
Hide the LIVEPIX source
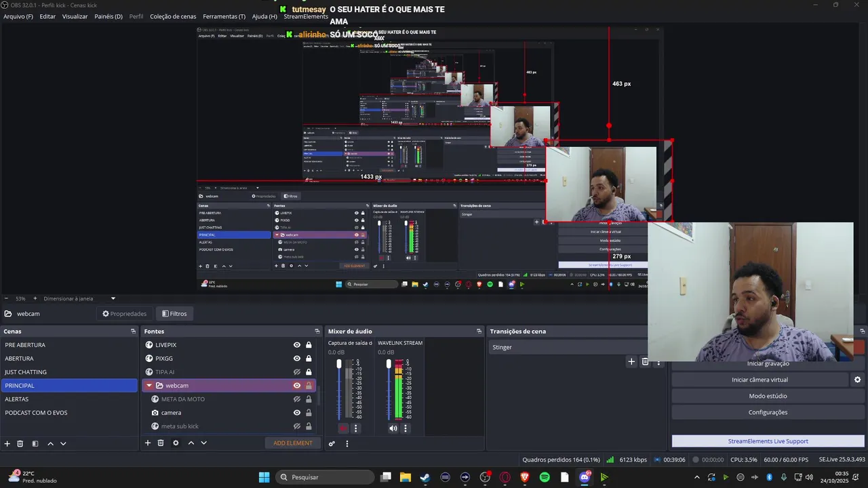click(x=296, y=345)
